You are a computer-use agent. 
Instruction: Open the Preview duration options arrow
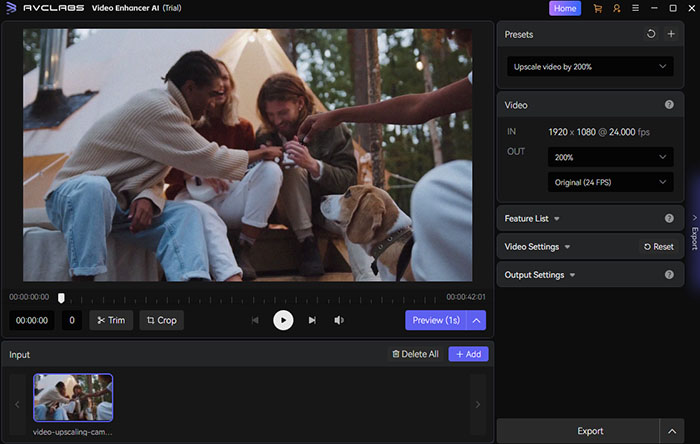pos(476,320)
